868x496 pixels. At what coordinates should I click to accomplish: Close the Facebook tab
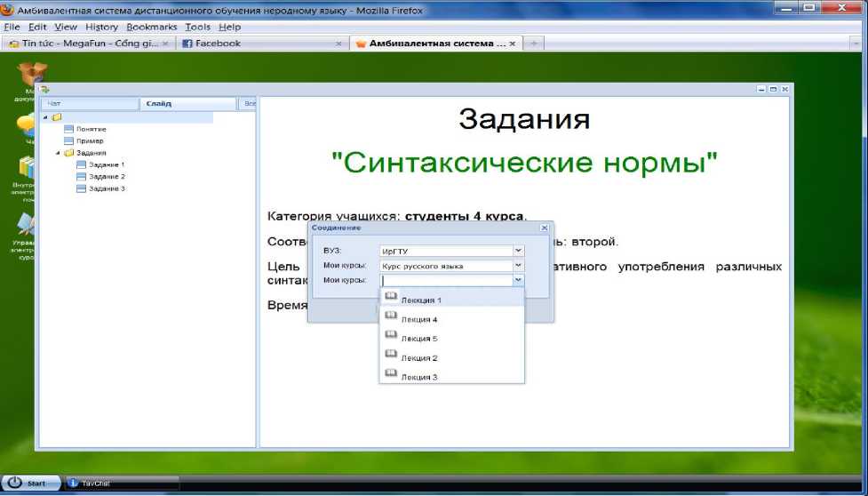point(338,44)
